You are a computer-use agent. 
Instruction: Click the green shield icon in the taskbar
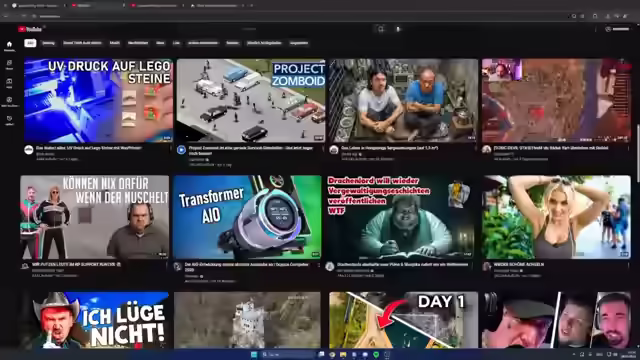(x=376, y=354)
